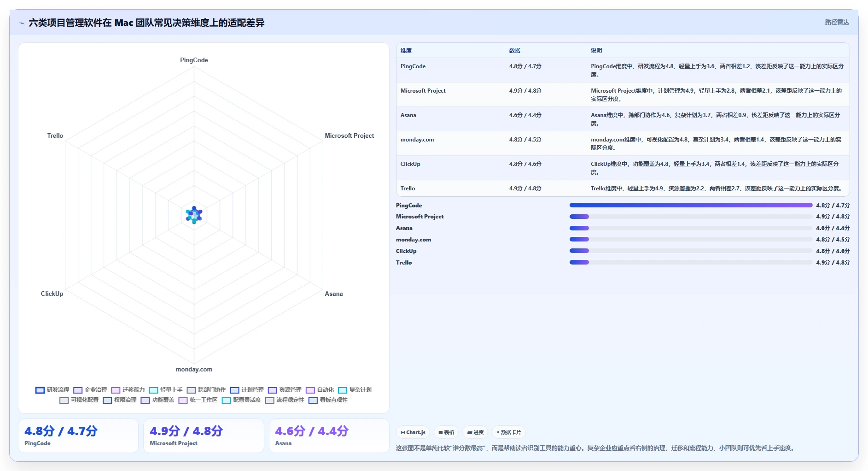Viewport: 868px width, 471px height.
Task: Toggle the 配置灵活度 legend entry
Action: tap(241, 400)
